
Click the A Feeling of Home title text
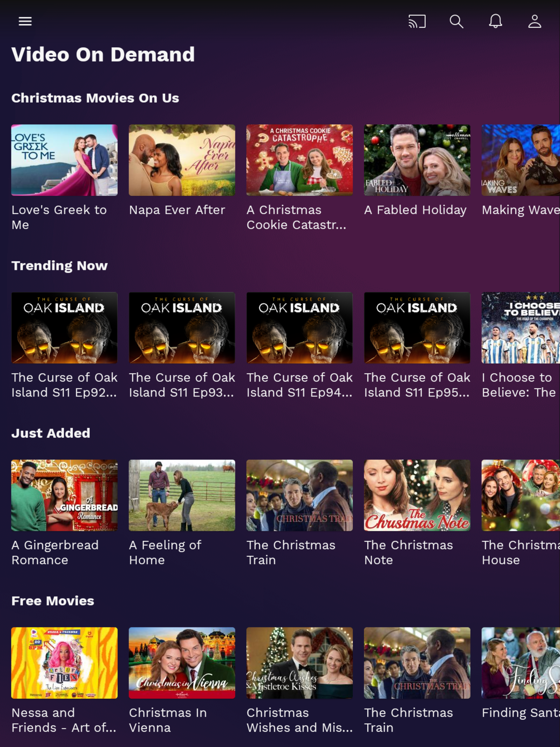pyautogui.click(x=165, y=552)
